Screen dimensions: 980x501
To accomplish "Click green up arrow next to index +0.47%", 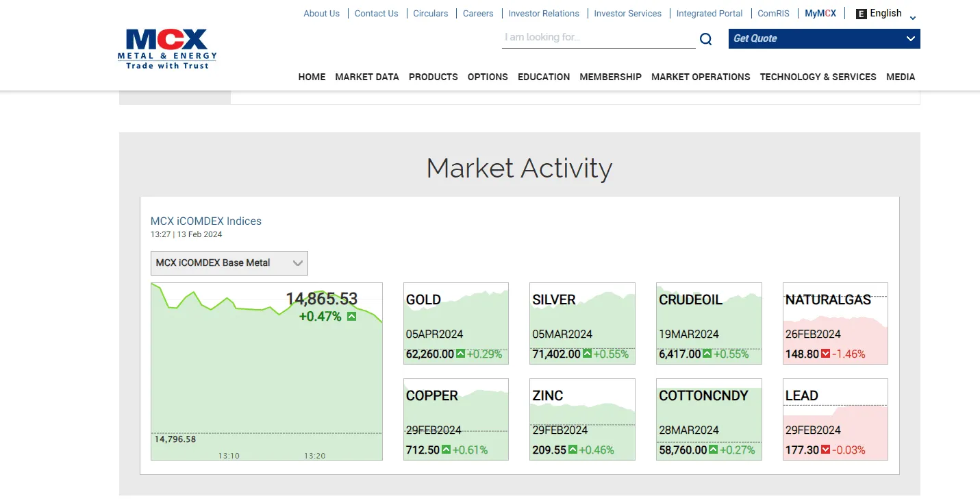I will (351, 317).
